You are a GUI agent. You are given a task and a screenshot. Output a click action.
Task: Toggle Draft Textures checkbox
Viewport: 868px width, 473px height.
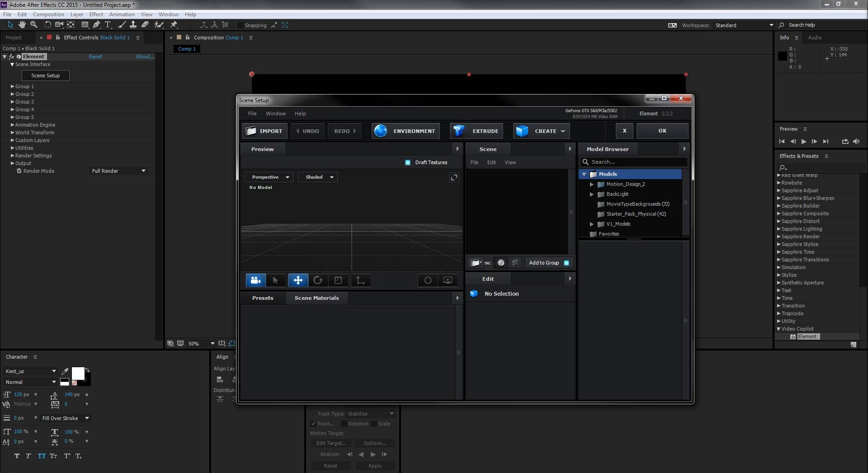(408, 162)
